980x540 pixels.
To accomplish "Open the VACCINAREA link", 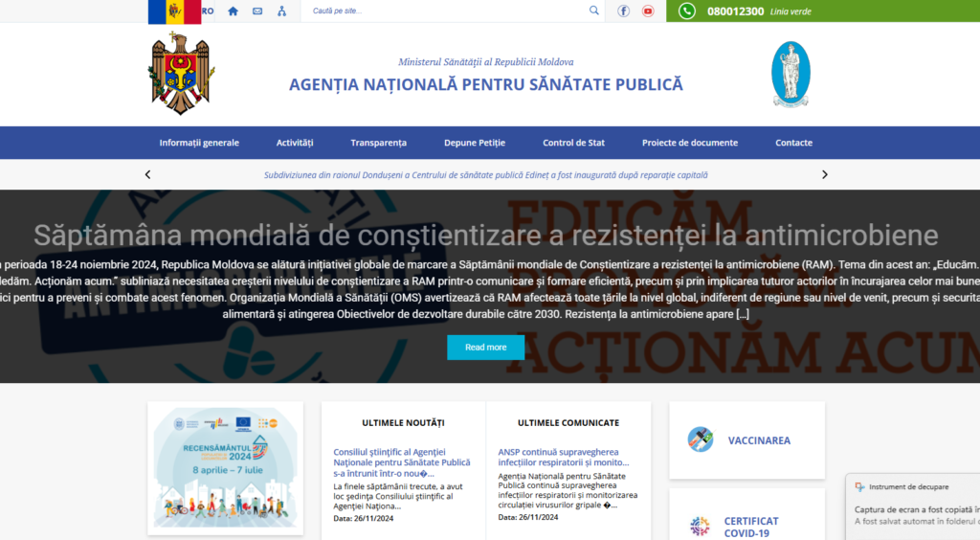I will coord(759,440).
